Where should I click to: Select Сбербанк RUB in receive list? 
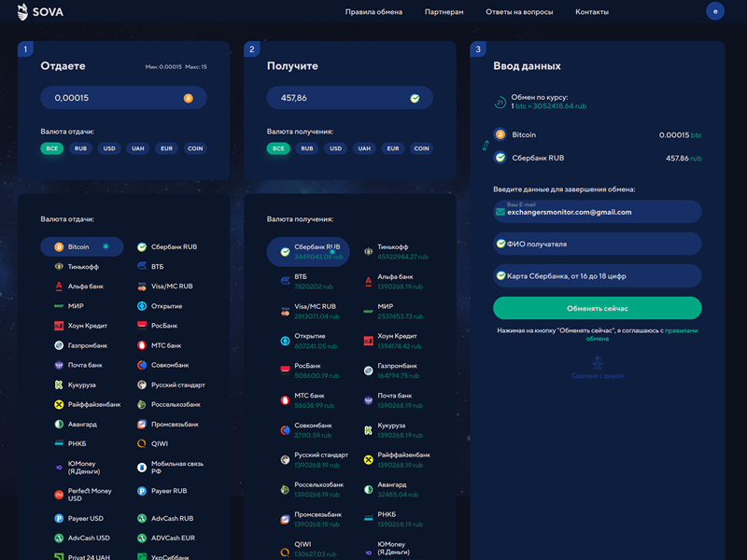pyautogui.click(x=308, y=251)
